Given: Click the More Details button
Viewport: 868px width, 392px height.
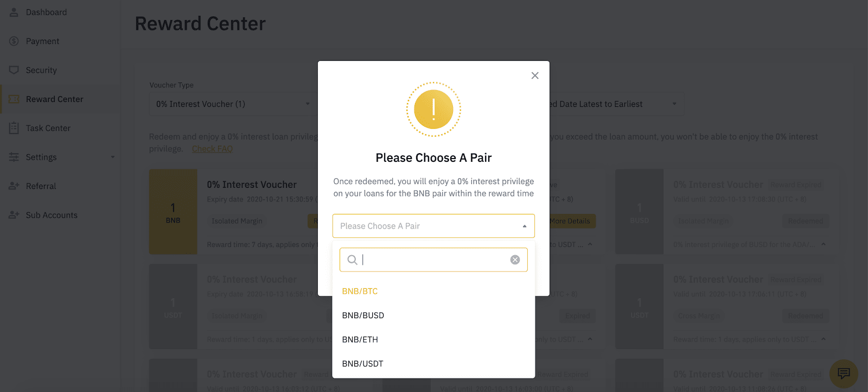Looking at the screenshot, I should (x=570, y=222).
